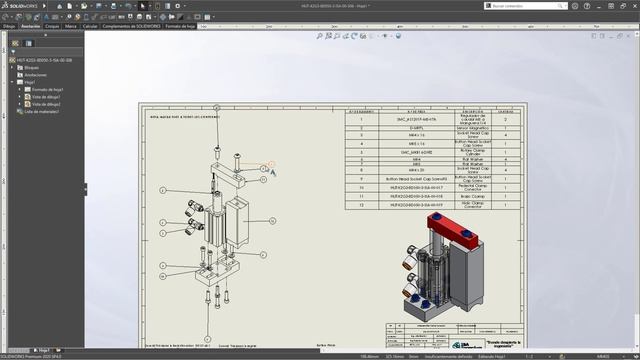The width and height of the screenshot is (640, 360).
Task: Expand Formato de hoja1 node
Action: (20, 89)
